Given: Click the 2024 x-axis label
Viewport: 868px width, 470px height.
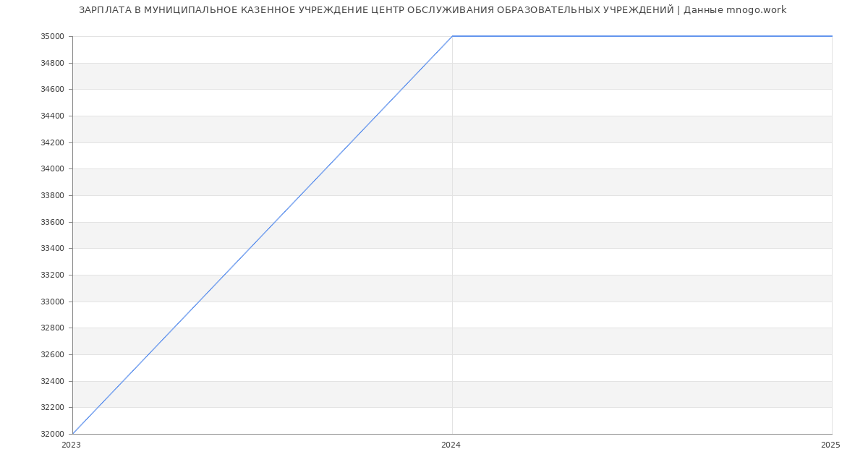Looking at the screenshot, I should click(451, 445).
